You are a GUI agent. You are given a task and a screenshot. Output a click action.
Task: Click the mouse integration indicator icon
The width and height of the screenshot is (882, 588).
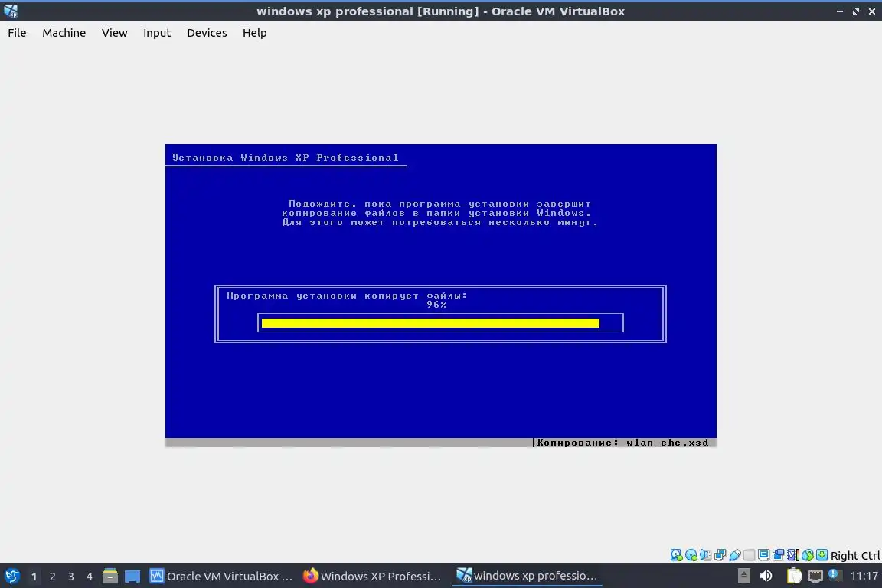808,555
